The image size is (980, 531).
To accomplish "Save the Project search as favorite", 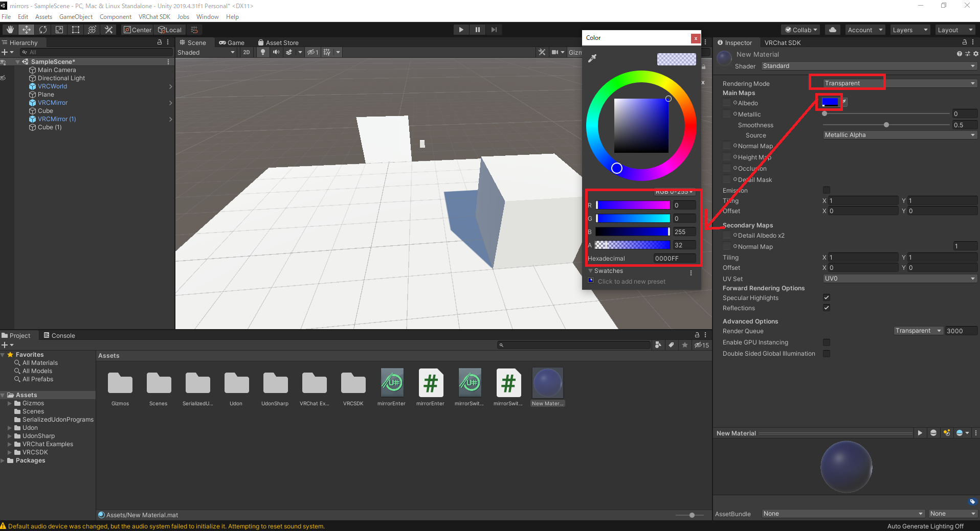I will tap(685, 345).
